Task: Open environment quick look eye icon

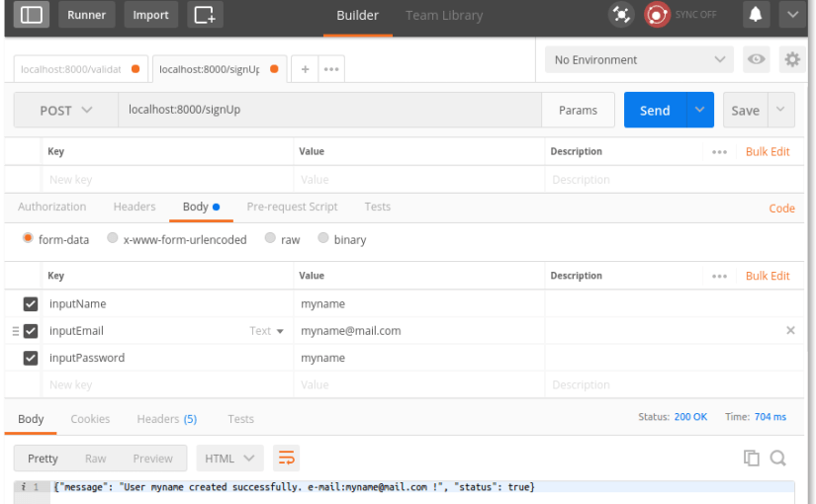Action: (x=757, y=59)
